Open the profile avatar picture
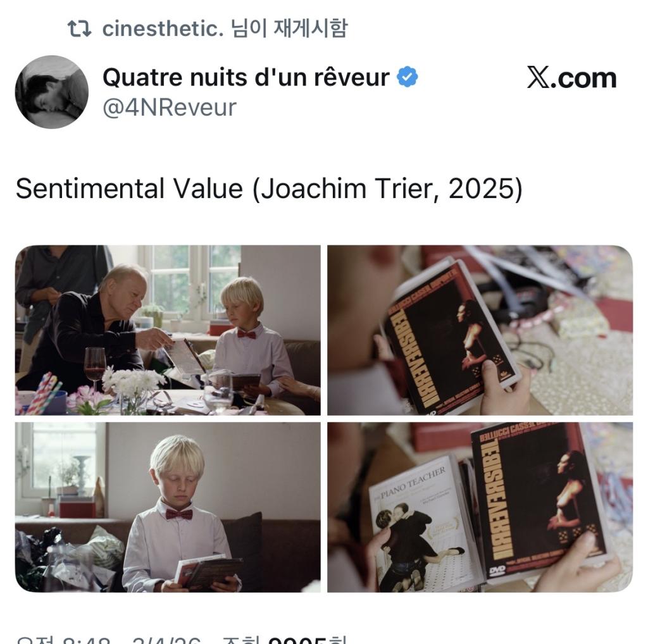Screen dimensions: 648x644 tap(52, 92)
